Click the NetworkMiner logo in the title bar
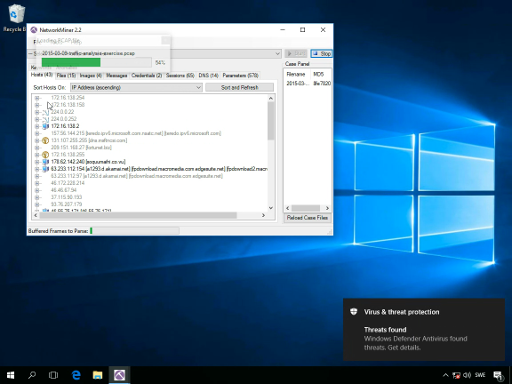512x384 pixels. pos(34,30)
